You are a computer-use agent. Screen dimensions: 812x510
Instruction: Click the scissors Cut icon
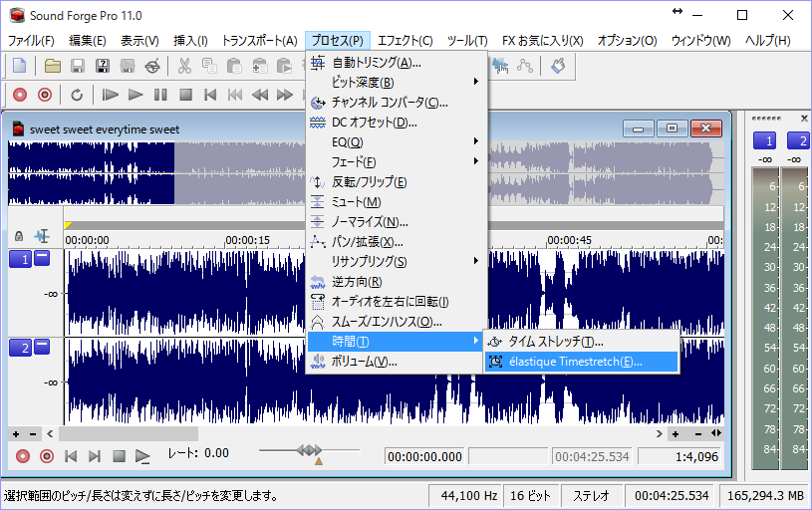184,66
